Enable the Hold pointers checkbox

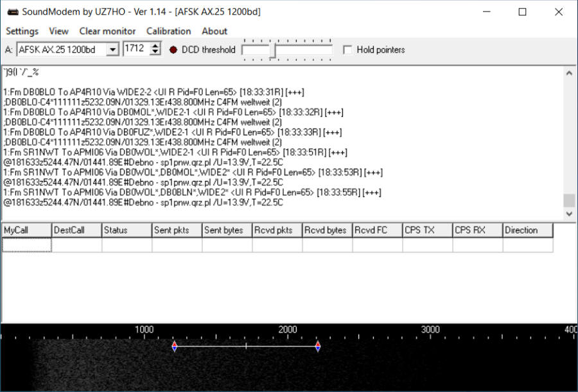(x=348, y=50)
